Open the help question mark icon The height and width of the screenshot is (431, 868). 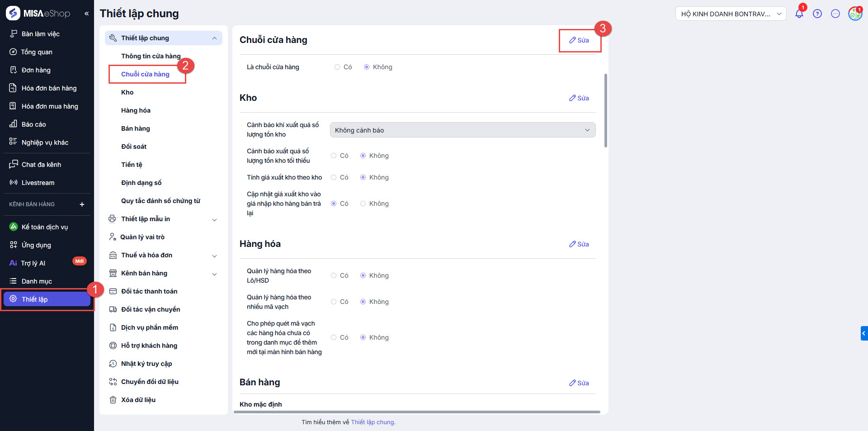(x=817, y=14)
